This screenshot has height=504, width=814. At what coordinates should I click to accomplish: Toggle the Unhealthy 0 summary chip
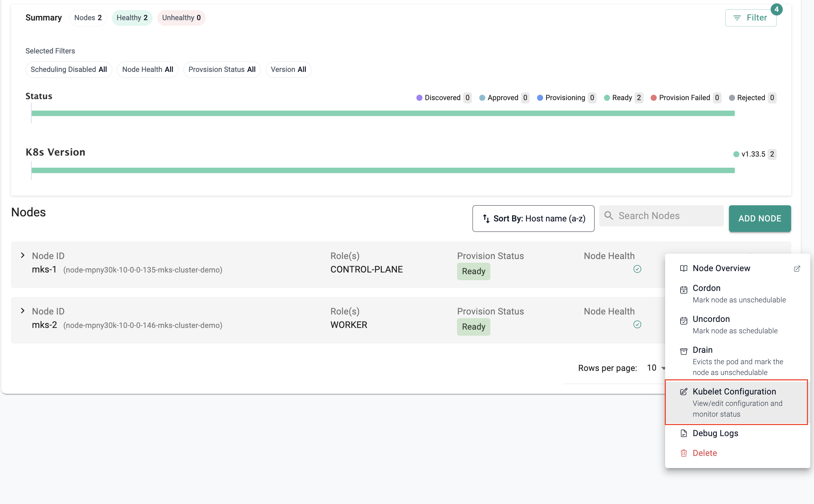(x=181, y=18)
